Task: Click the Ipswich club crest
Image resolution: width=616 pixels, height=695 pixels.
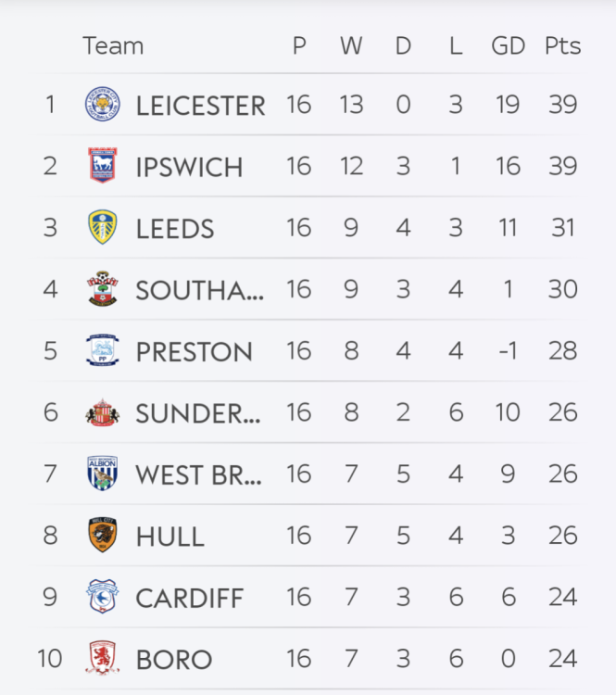Action: (x=102, y=166)
